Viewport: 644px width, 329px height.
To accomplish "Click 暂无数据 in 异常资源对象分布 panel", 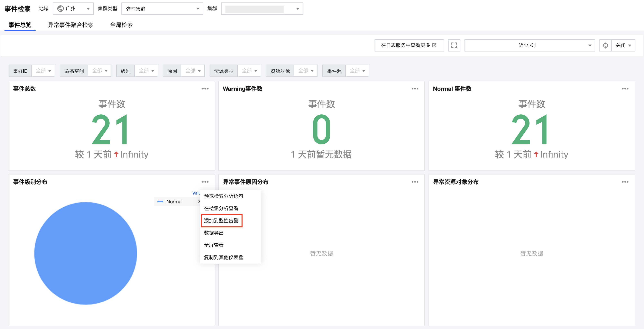I will pyautogui.click(x=532, y=254).
